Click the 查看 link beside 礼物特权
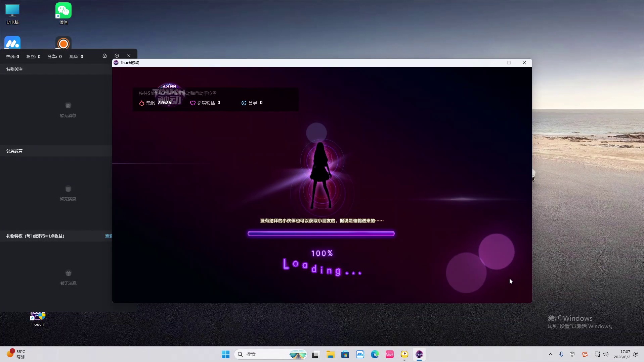The width and height of the screenshot is (644, 362). [x=109, y=236]
